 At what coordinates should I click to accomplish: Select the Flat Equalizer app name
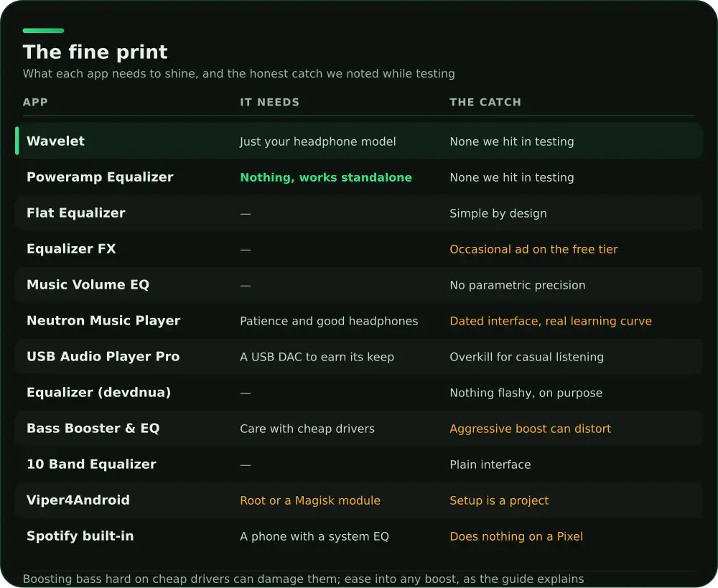[x=76, y=213]
